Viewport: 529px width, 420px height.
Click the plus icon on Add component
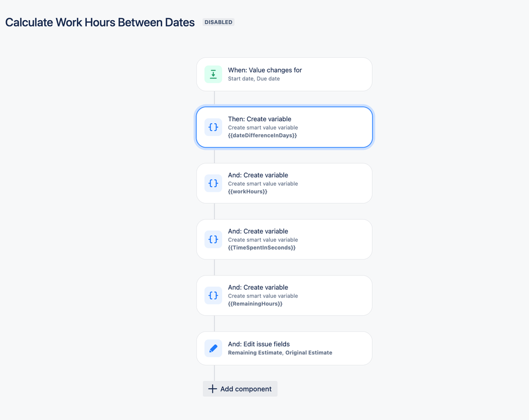point(211,388)
